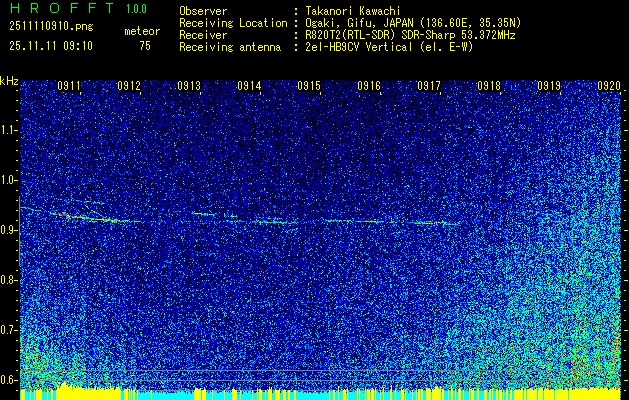Click time marker 0913 on the axis
The height and width of the screenshot is (400, 629).
(189, 85)
